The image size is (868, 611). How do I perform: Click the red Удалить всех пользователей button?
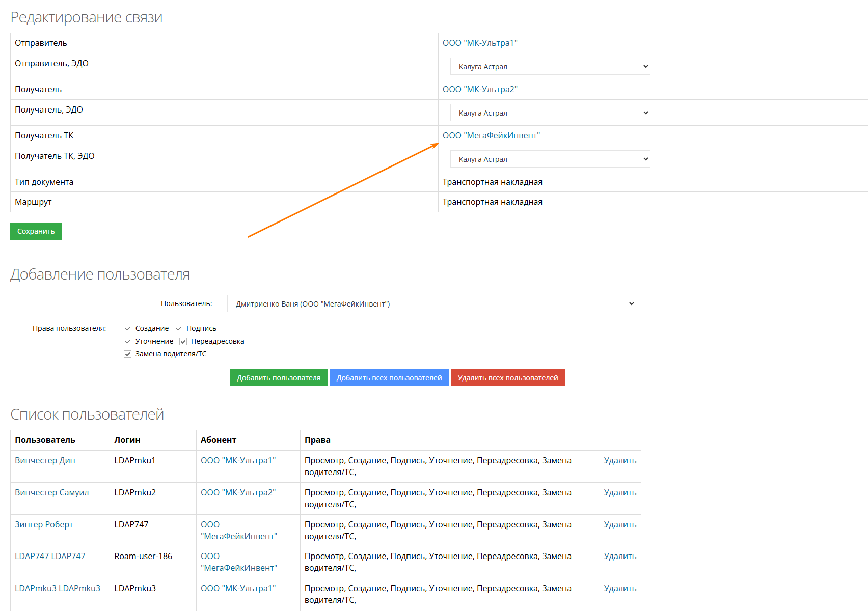(507, 378)
